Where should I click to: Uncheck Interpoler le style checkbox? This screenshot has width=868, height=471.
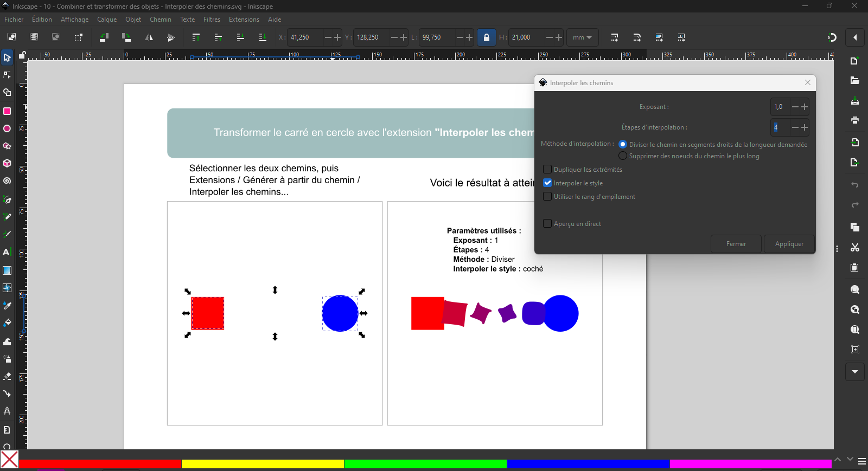pyautogui.click(x=547, y=183)
